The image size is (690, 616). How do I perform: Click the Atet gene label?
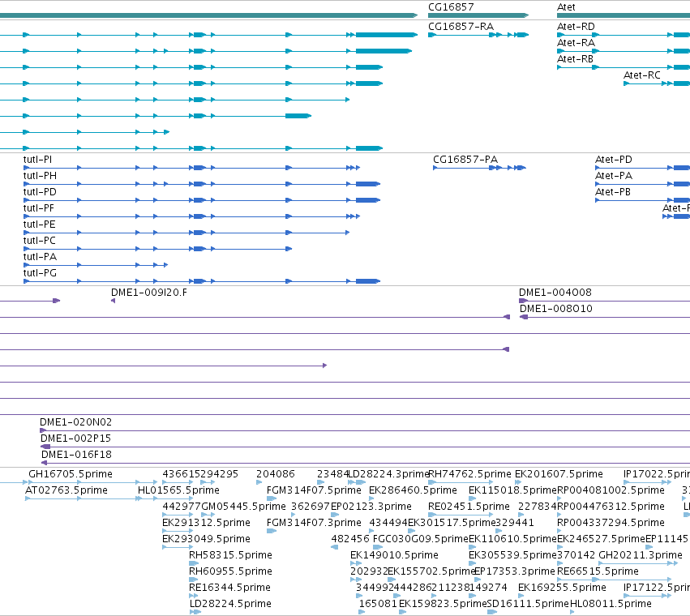[566, 7]
